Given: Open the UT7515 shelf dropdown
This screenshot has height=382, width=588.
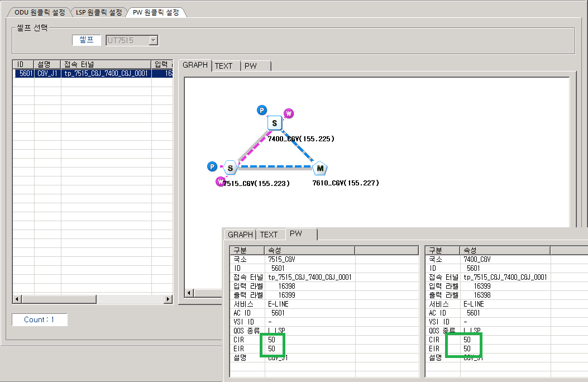Looking at the screenshot, I should pos(154,40).
